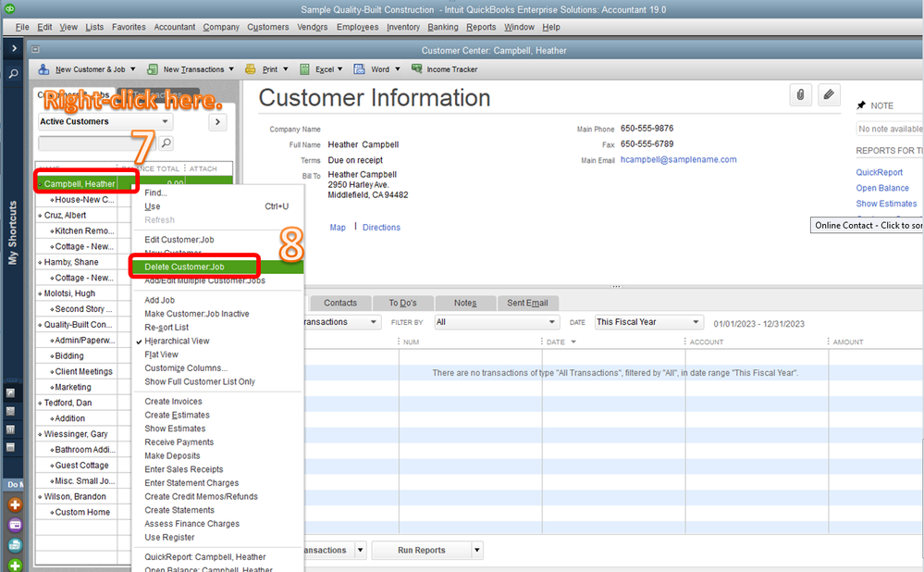The width and height of the screenshot is (924, 572).
Task: Click the teal printer sidebar icon
Action: [x=16, y=545]
